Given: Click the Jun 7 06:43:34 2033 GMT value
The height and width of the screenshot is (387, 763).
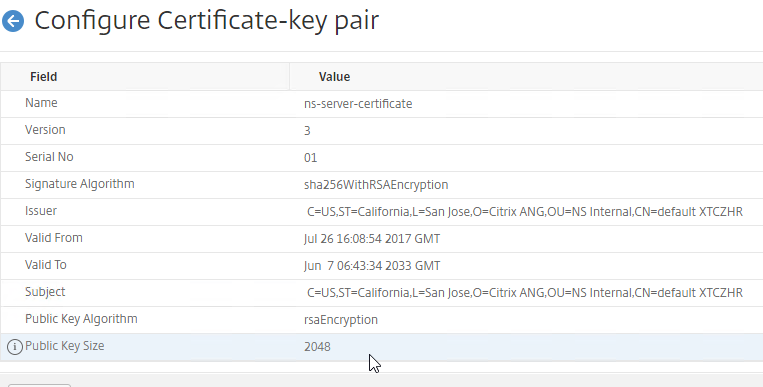Looking at the screenshot, I should pos(372,266).
